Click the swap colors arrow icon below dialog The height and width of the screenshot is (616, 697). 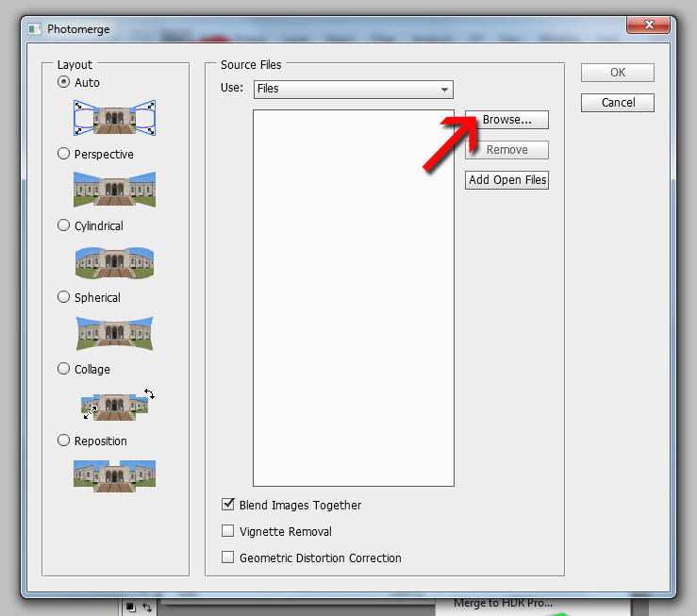[147, 607]
